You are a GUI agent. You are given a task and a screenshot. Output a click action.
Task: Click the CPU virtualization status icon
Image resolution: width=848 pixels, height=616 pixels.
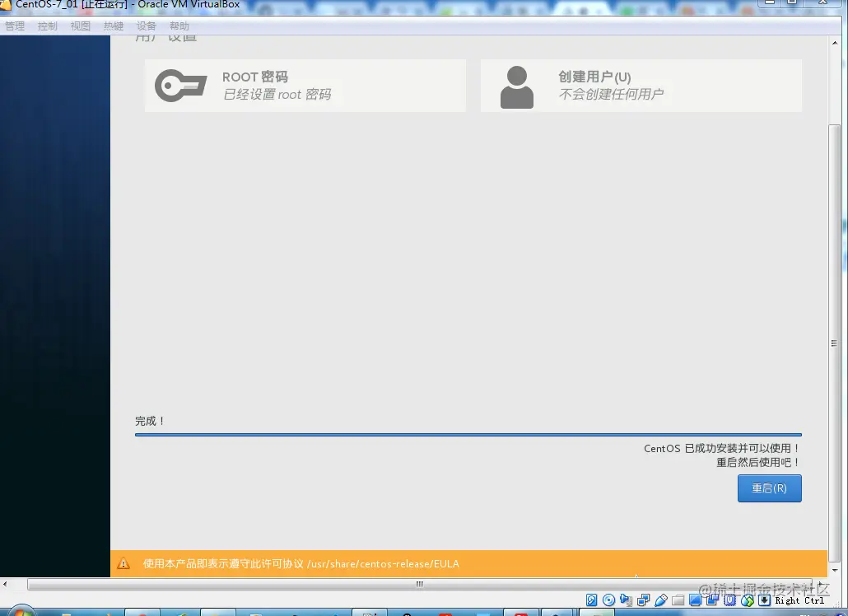coord(729,600)
